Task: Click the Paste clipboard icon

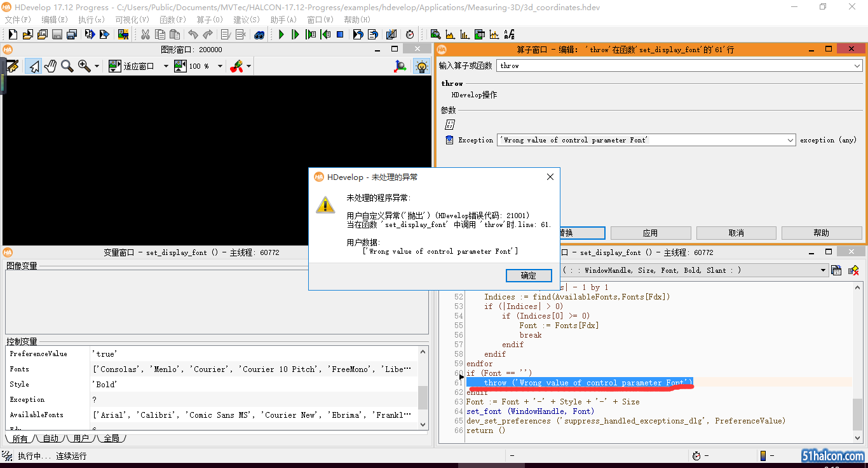Action: (x=175, y=34)
